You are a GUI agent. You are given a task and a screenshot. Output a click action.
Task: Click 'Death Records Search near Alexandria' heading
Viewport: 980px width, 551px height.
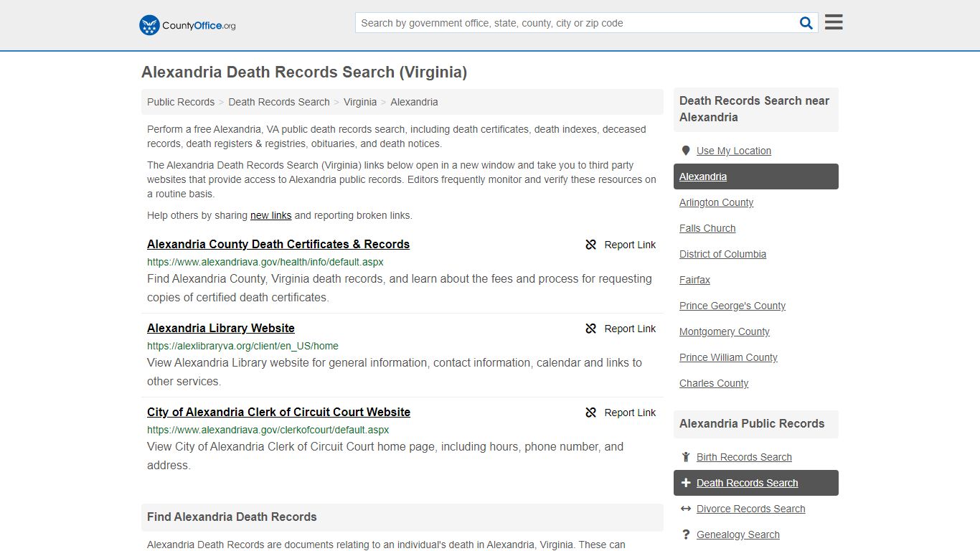click(754, 109)
